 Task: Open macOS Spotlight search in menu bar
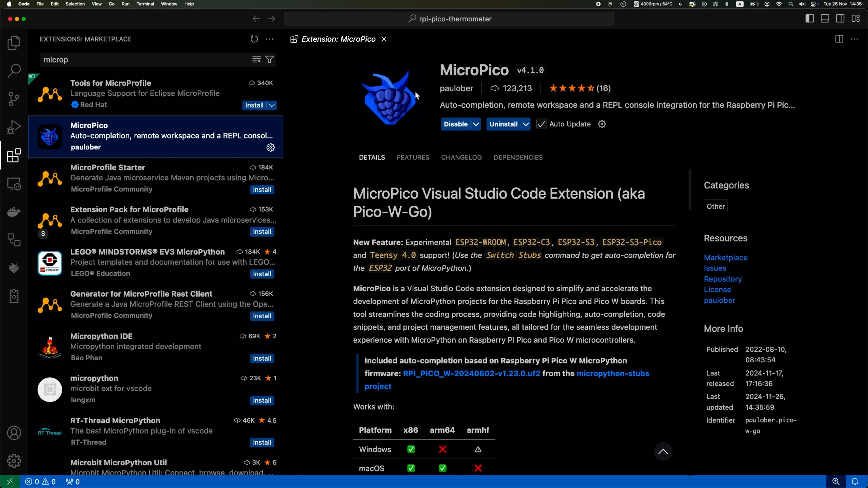pos(790,4)
